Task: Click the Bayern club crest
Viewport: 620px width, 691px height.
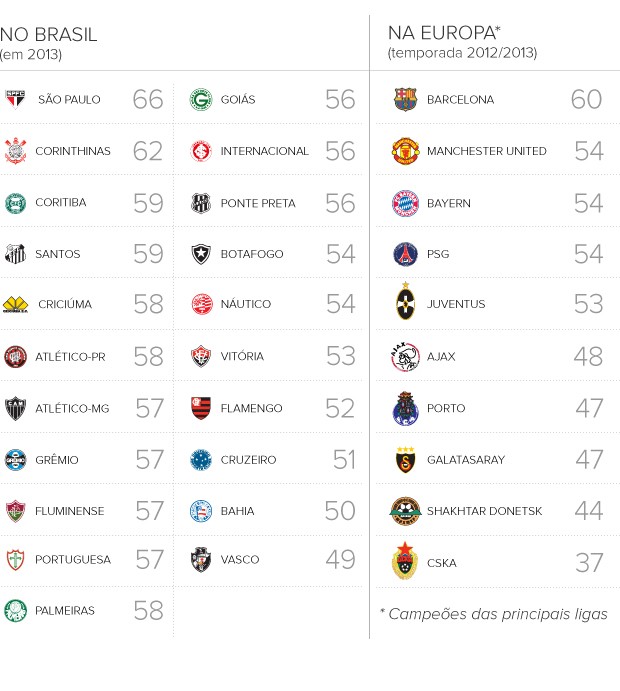Action: 405,203
